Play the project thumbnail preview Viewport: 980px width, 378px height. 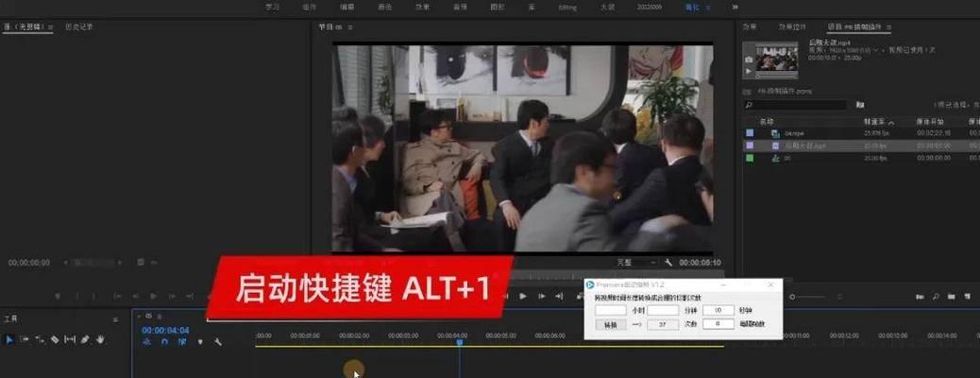[x=748, y=71]
